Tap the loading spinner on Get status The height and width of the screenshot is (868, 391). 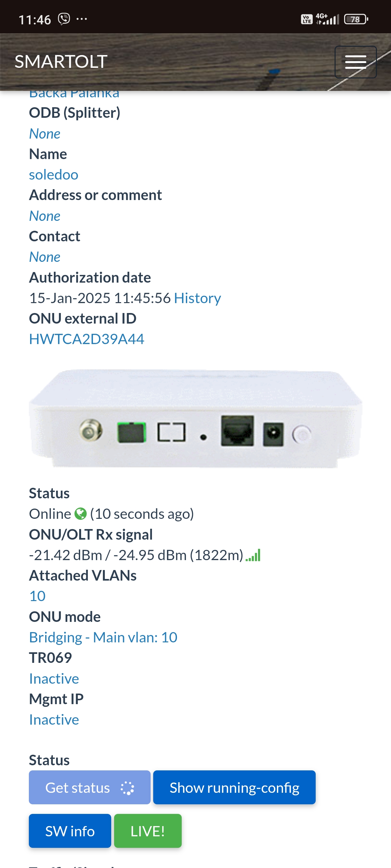click(128, 788)
